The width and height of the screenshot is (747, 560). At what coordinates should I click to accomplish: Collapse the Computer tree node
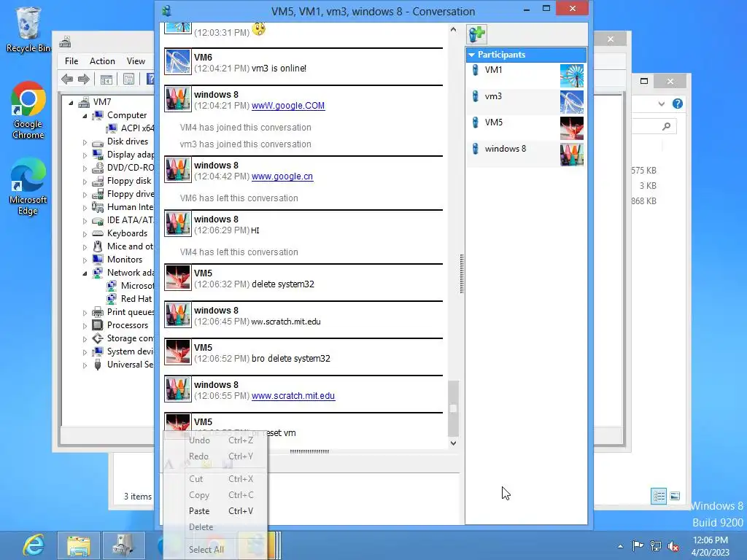85,116
